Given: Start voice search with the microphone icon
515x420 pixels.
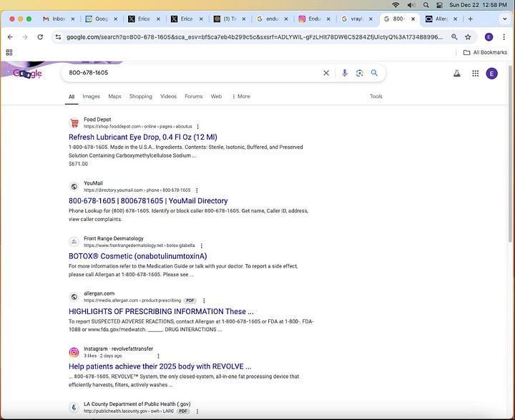Looking at the screenshot, I should click(345, 73).
